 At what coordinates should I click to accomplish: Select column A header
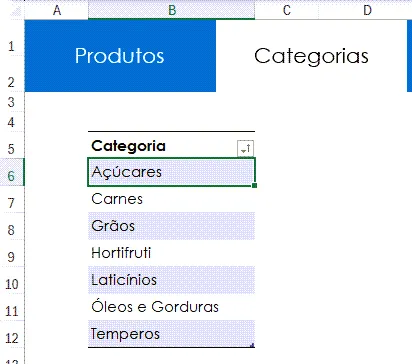click(57, 10)
